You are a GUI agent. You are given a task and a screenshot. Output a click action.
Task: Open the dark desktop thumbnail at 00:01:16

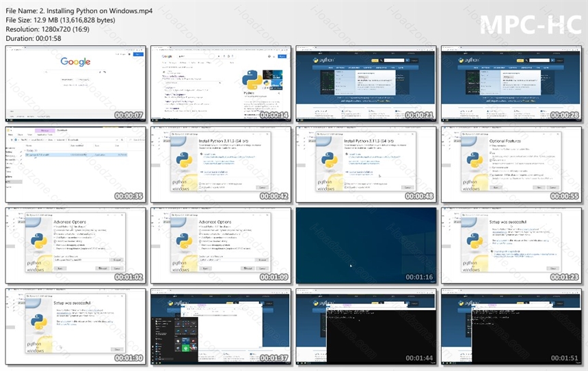(x=366, y=245)
